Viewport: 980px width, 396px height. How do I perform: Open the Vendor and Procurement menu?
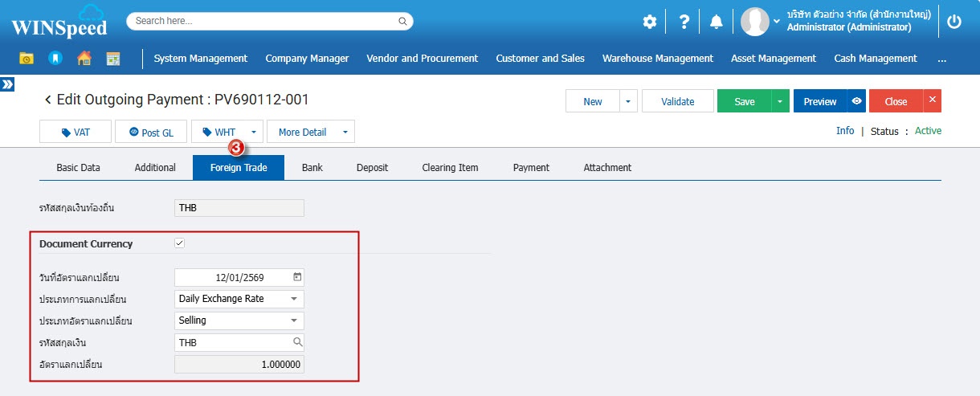tap(422, 59)
